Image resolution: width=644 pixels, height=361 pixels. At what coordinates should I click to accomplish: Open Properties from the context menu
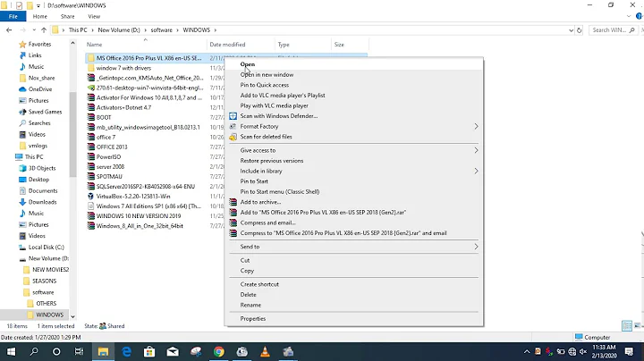(252, 318)
